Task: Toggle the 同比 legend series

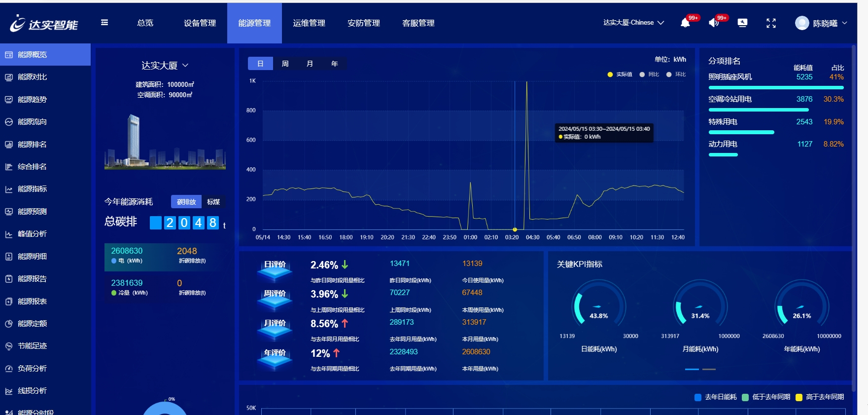Action: tap(649, 75)
